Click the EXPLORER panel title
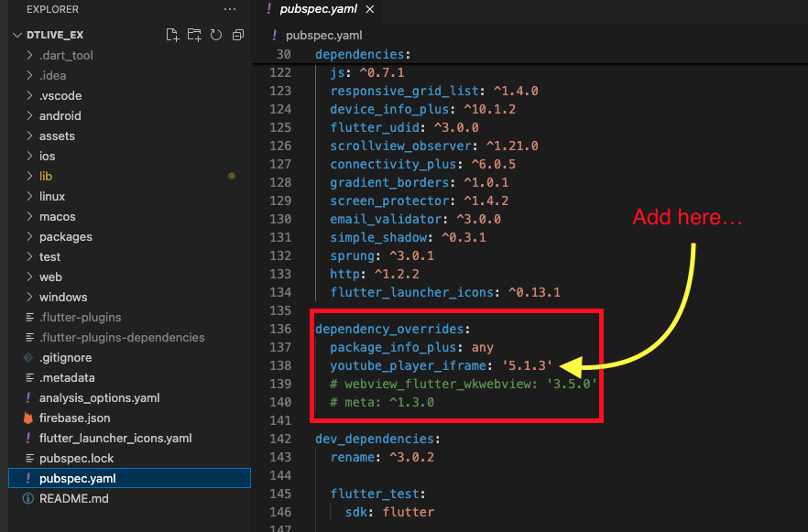The width and height of the screenshot is (808, 532). point(52,9)
